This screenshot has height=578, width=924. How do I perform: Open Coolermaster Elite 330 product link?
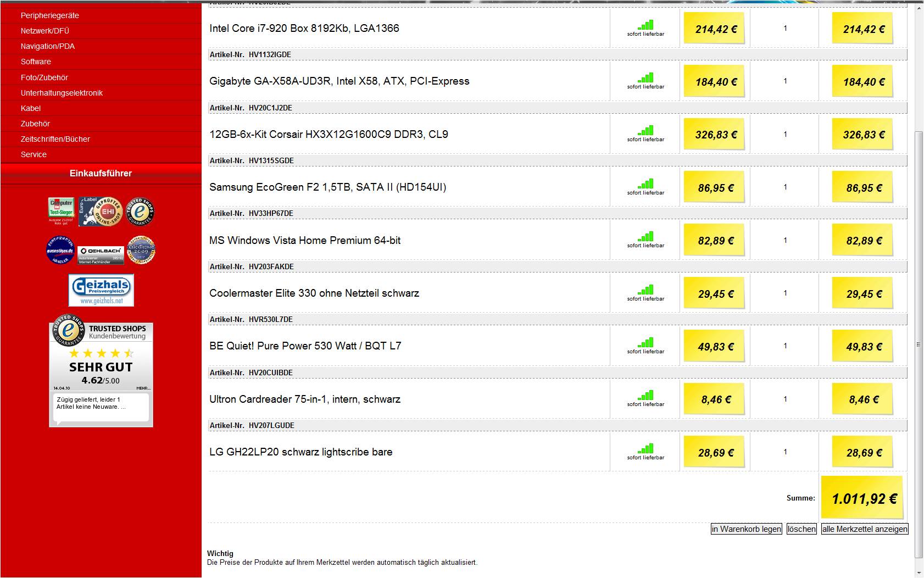[314, 293]
